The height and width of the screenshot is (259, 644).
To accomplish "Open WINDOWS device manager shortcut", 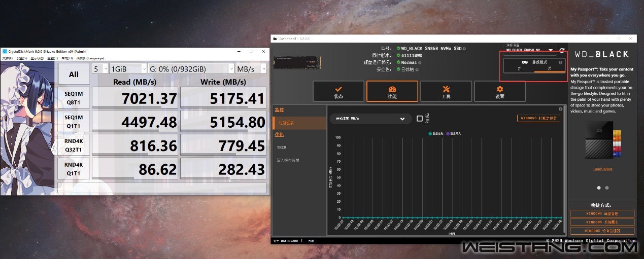I will click(x=602, y=231).
